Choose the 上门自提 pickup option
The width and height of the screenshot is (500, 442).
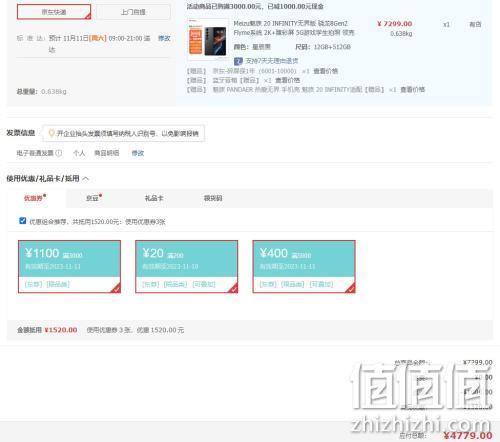tap(133, 12)
